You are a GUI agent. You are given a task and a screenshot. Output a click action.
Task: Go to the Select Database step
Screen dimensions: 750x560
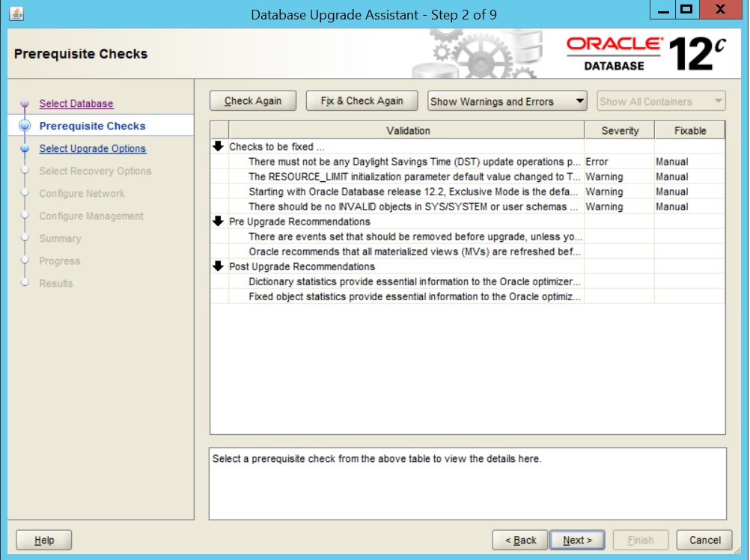click(x=76, y=103)
